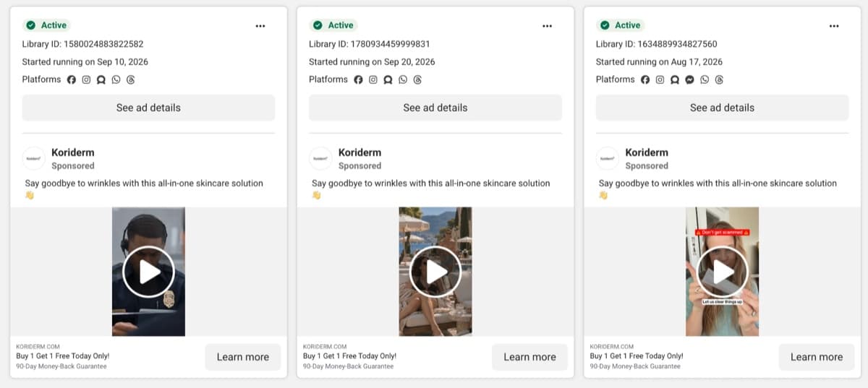The height and width of the screenshot is (388, 868).
Task: Click KORIDERM.COM link text on the Sep 20 ad
Action: (x=325, y=347)
